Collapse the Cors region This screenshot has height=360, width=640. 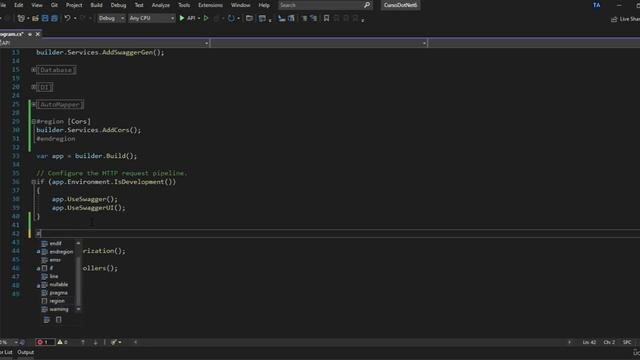[33, 121]
